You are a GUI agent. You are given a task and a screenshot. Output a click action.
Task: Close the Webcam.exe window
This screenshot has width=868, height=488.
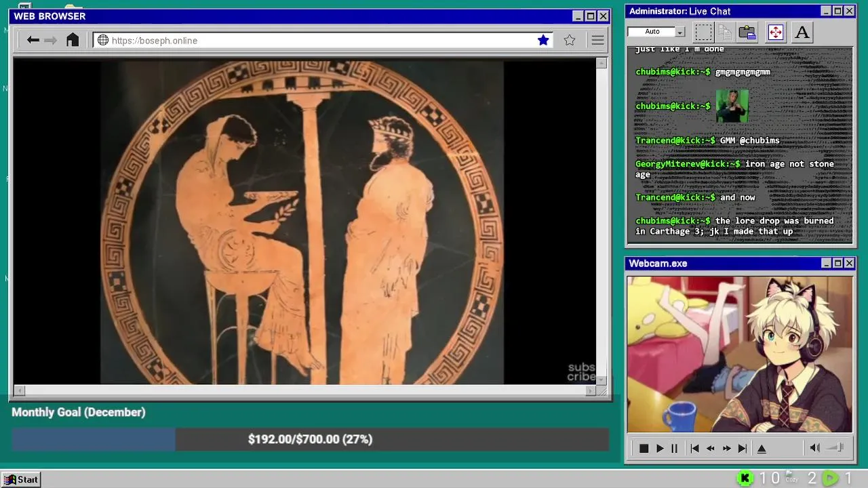[x=849, y=263]
